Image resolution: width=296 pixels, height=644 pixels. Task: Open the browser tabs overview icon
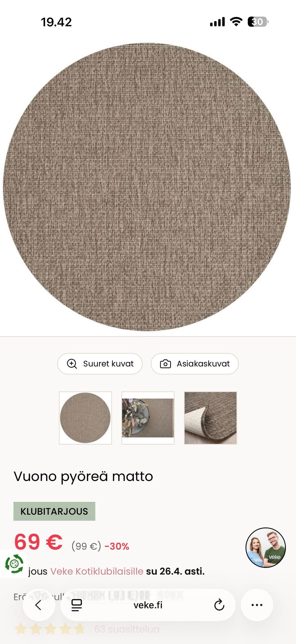tap(76, 605)
